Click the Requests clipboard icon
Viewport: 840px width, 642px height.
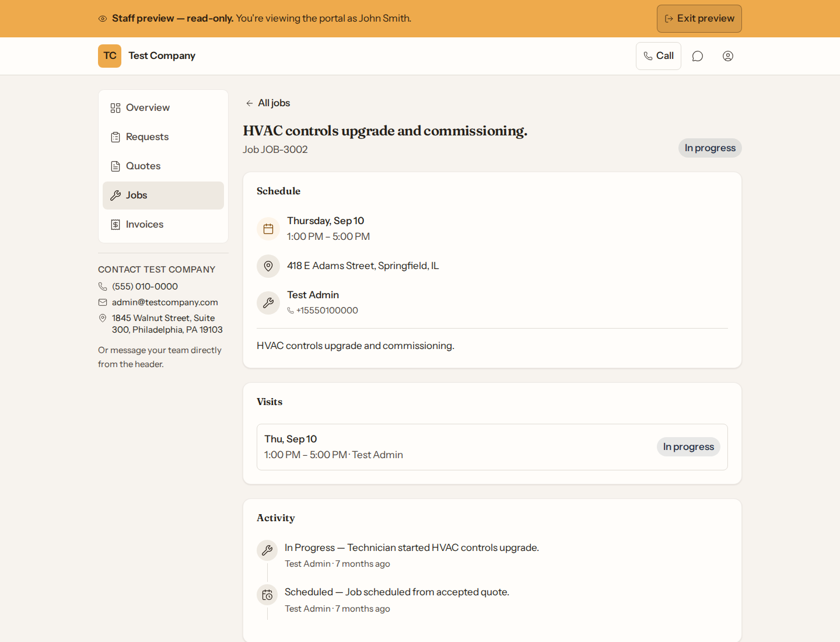[116, 137]
